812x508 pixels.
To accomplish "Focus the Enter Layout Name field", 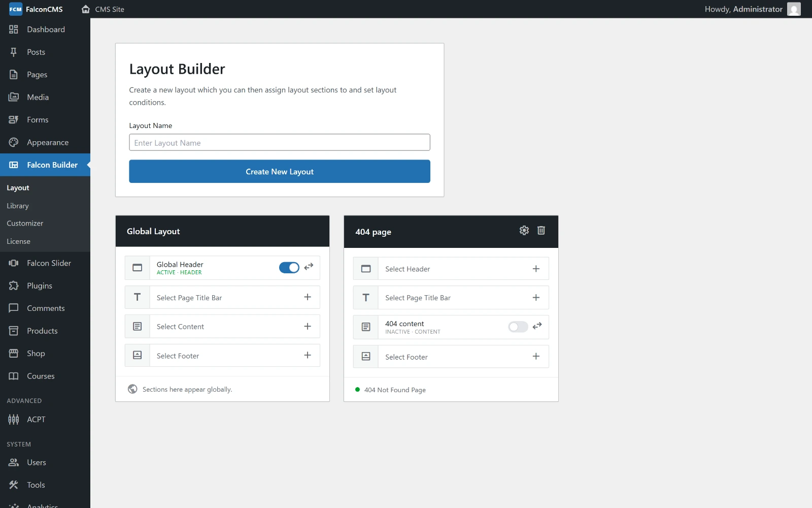I will (280, 142).
